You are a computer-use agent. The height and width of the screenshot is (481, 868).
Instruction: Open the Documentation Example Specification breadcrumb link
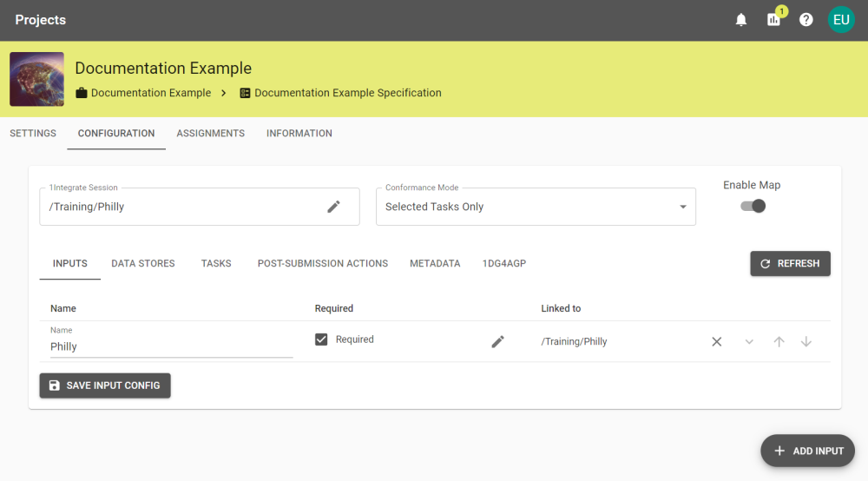click(348, 93)
